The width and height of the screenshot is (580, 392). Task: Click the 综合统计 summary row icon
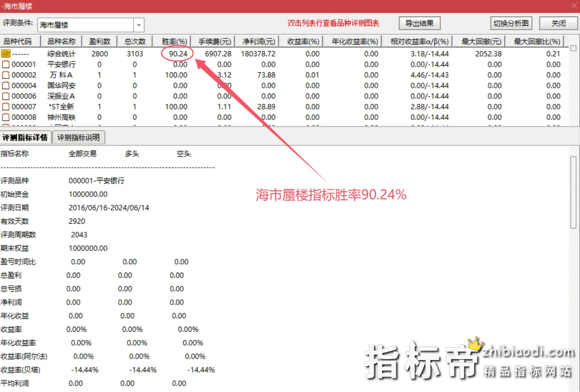pyautogui.click(x=6, y=54)
